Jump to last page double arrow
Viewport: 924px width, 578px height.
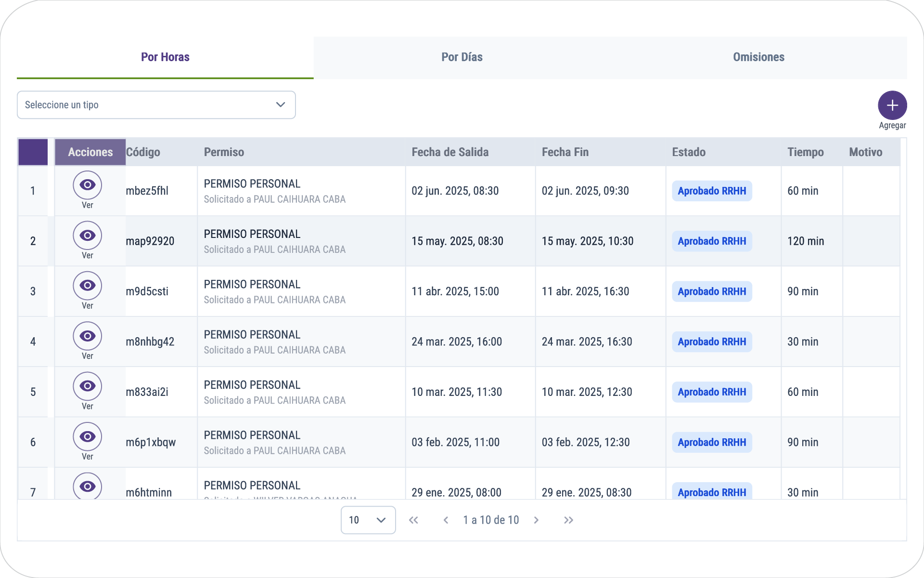coord(568,520)
